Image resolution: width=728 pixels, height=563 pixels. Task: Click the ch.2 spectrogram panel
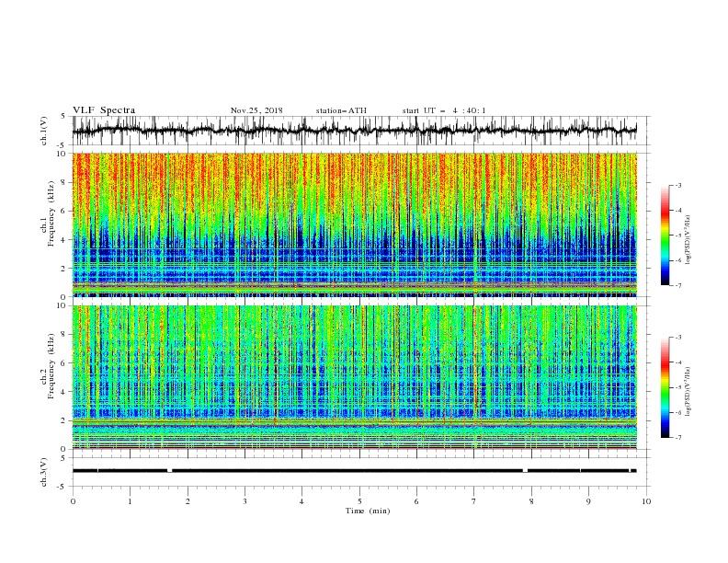(354, 377)
